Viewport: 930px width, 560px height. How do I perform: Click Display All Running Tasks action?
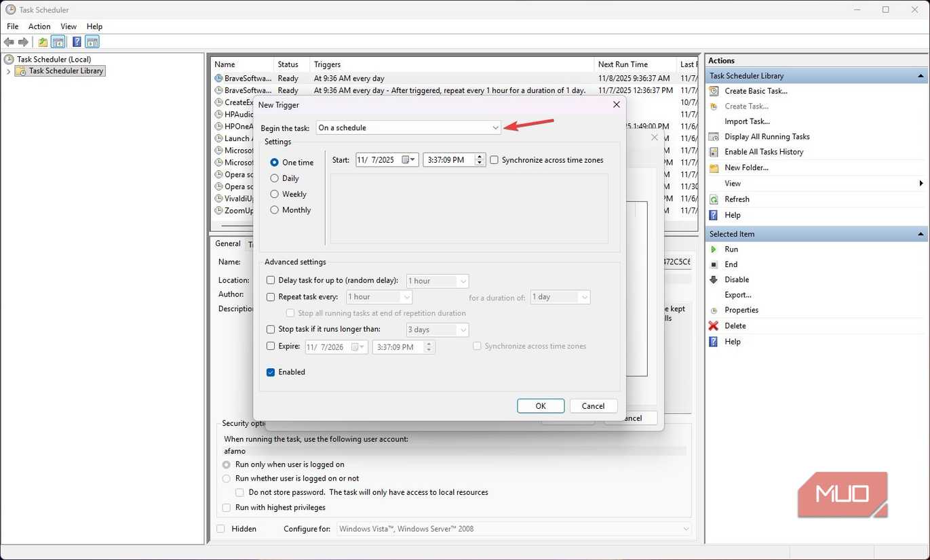coord(767,136)
